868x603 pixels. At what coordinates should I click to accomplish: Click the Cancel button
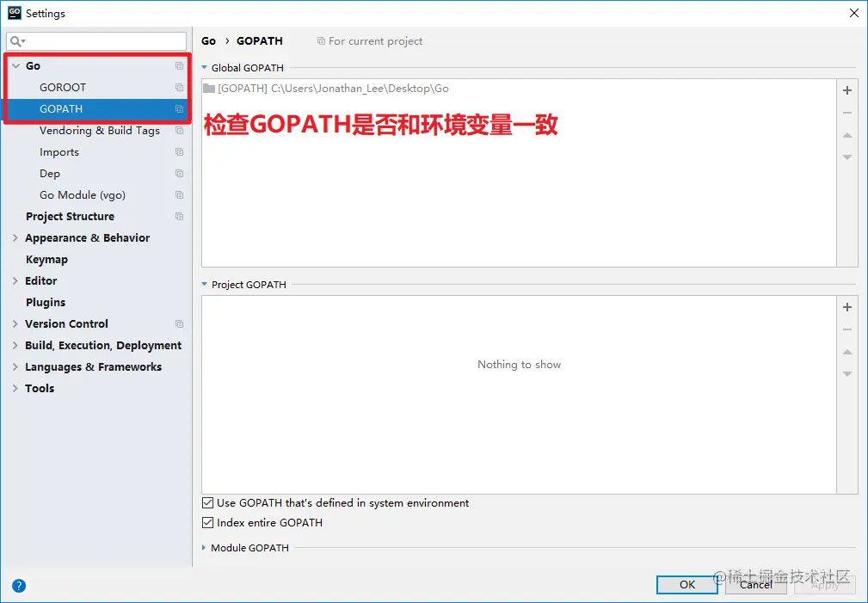[x=755, y=585]
